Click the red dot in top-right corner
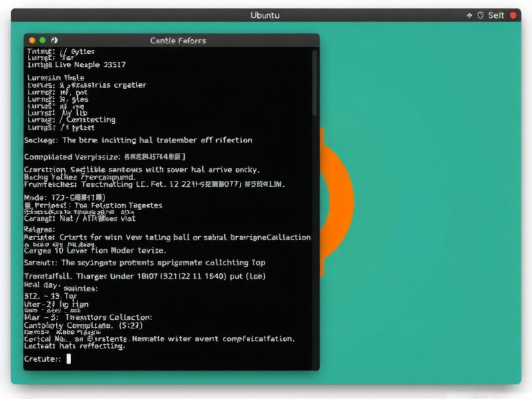The height and width of the screenshot is (399, 532). [513, 15]
